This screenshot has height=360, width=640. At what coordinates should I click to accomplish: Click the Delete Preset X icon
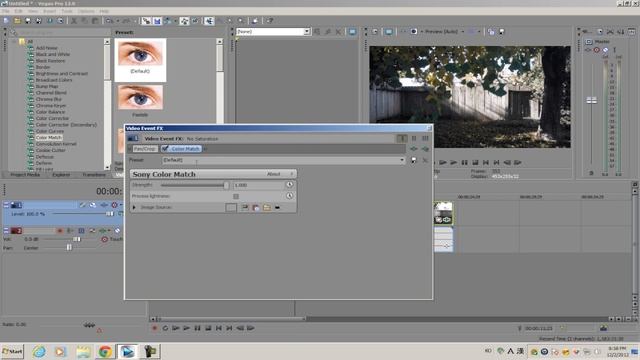[x=425, y=160]
